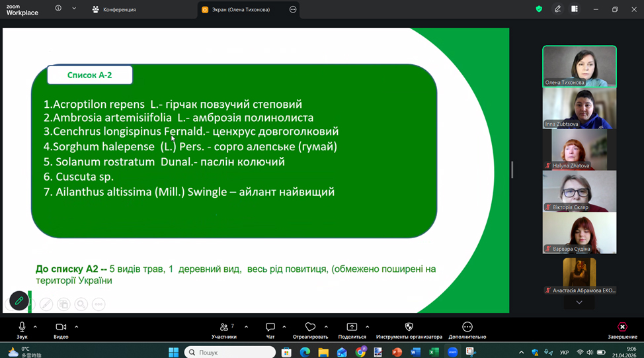This screenshot has height=358, width=644.
Task: Click the Поделиться share screen icon
Action: click(352, 328)
